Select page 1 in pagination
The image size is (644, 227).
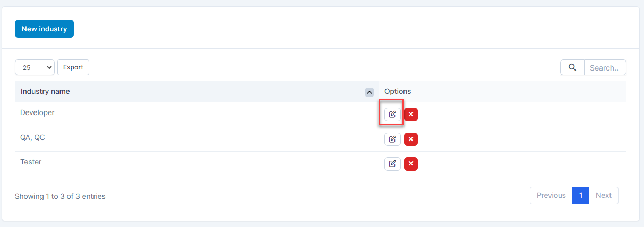pyautogui.click(x=581, y=195)
